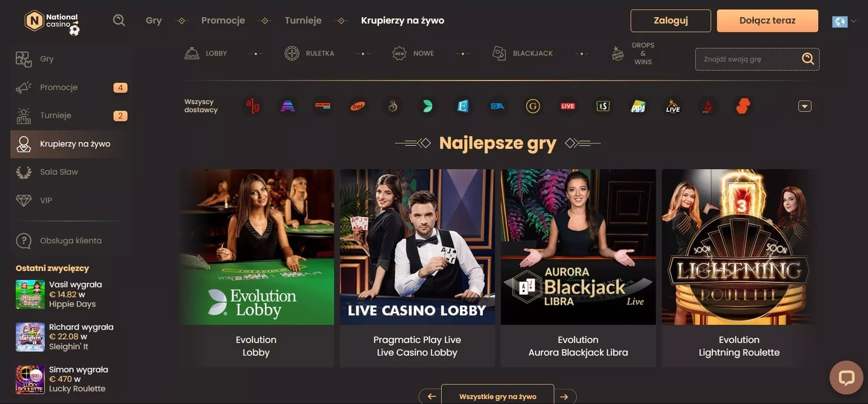Expand the providers list dropdown arrow
This screenshot has height=404, width=868.
[x=805, y=106]
